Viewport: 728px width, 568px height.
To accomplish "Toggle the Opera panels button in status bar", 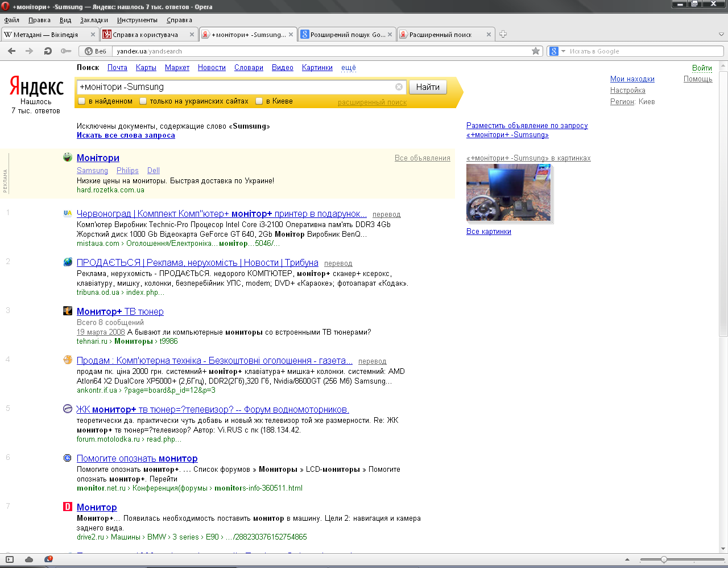I will 9,559.
